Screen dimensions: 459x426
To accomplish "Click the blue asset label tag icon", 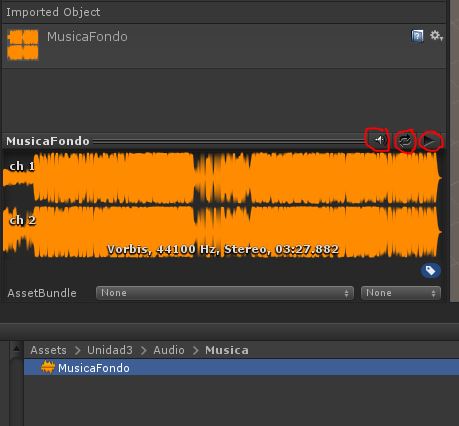I will click(430, 270).
